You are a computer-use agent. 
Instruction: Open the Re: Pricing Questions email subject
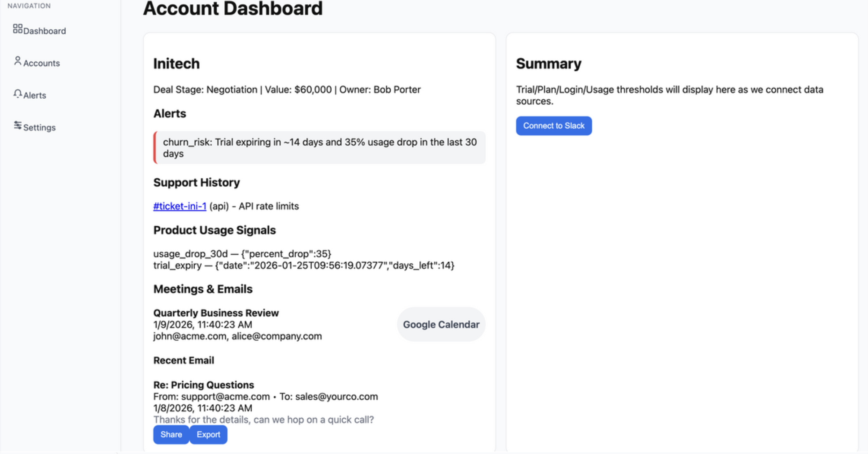coord(203,385)
